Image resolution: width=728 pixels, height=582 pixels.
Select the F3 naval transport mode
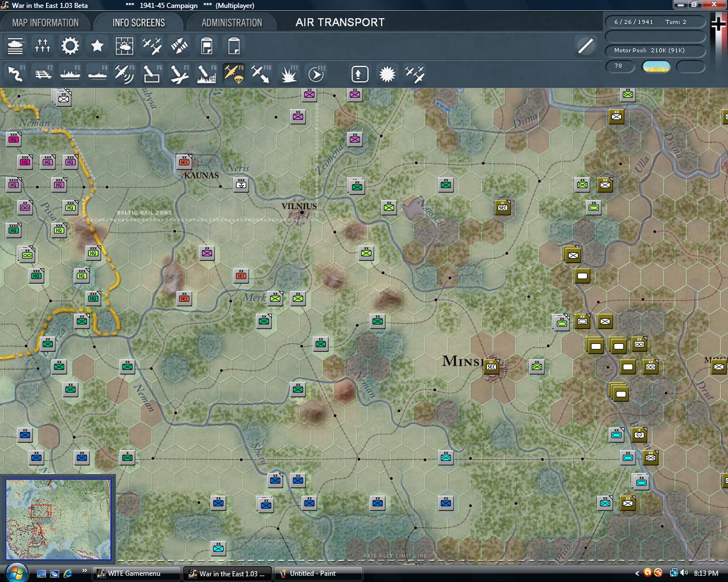tap(70, 74)
